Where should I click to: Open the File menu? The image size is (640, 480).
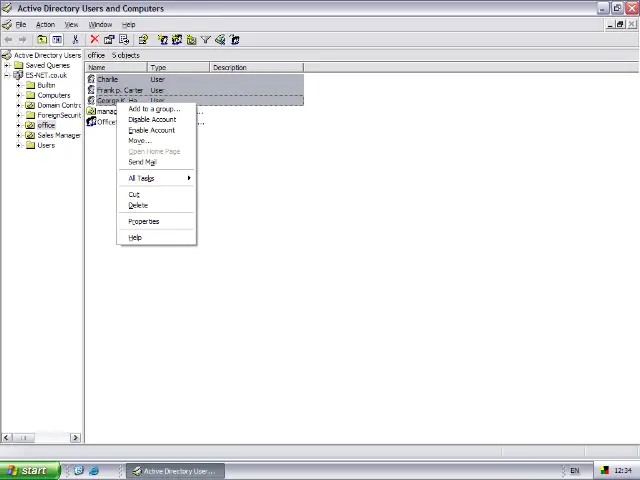tap(21, 24)
